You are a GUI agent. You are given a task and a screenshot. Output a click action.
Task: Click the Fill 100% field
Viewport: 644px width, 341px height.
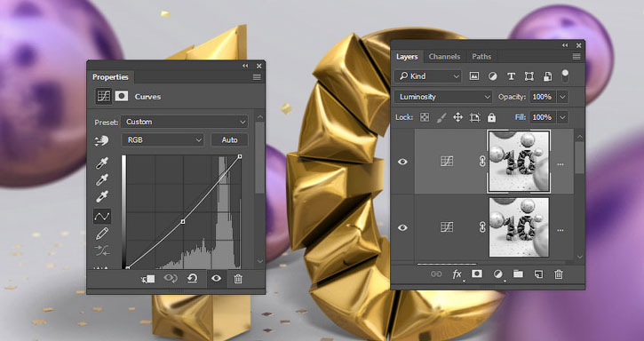pyautogui.click(x=542, y=117)
